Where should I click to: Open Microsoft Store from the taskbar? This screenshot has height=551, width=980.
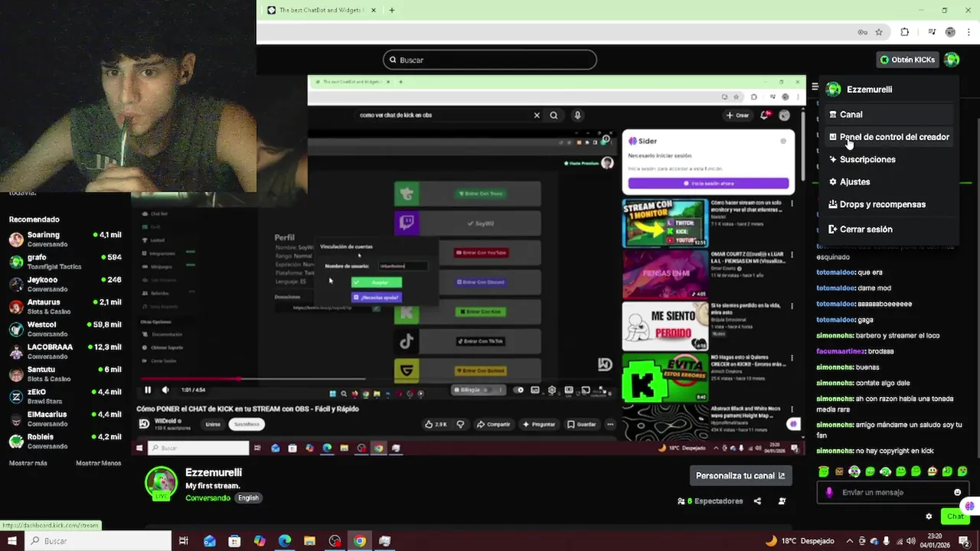tap(234, 541)
